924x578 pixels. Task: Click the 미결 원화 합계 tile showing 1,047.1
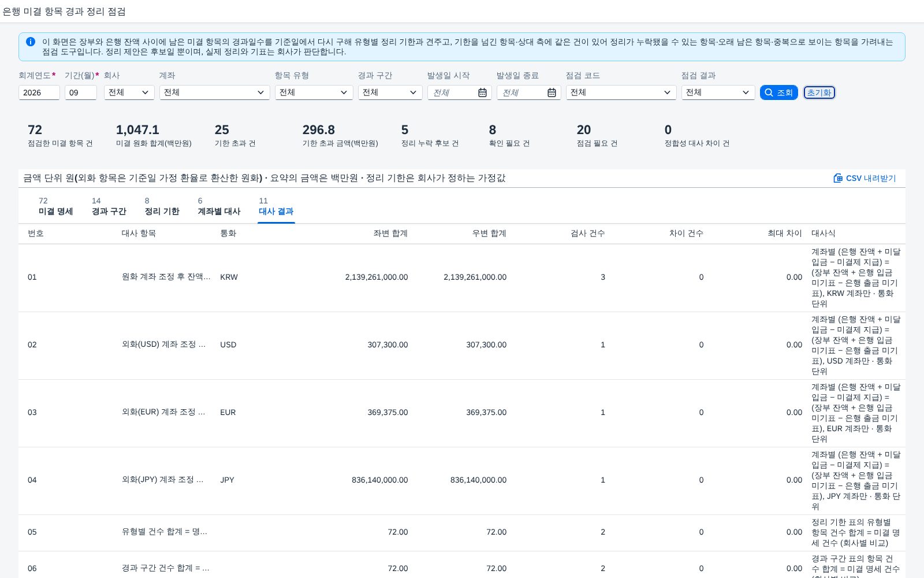point(154,136)
